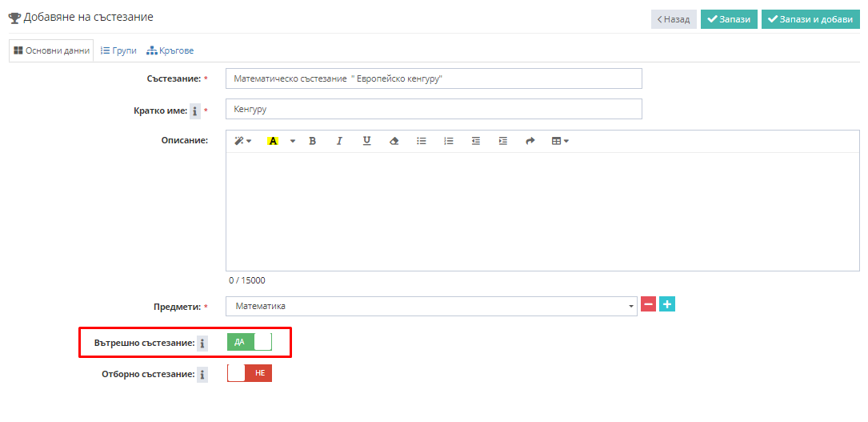
Task: Open the table insert dropdown
Action: point(560,141)
